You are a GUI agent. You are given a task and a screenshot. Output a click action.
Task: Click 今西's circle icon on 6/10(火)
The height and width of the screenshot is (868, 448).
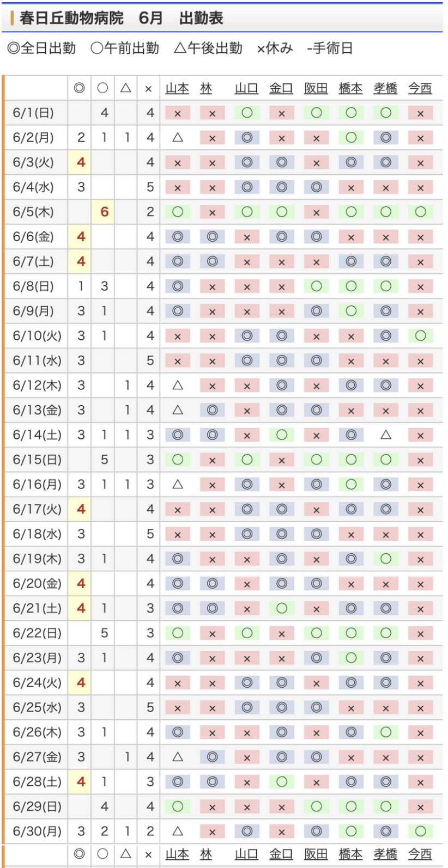420,336
